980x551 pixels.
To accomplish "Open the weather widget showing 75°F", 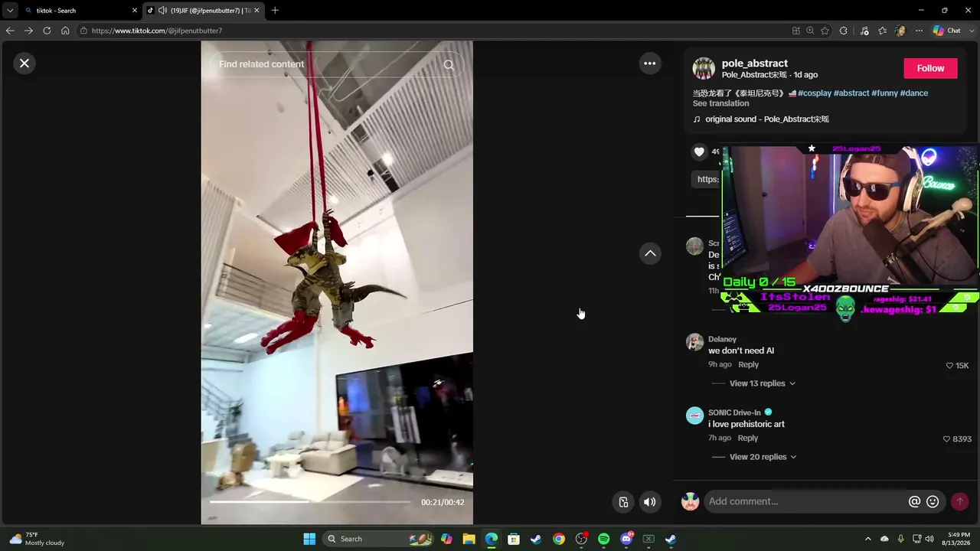I will point(37,539).
